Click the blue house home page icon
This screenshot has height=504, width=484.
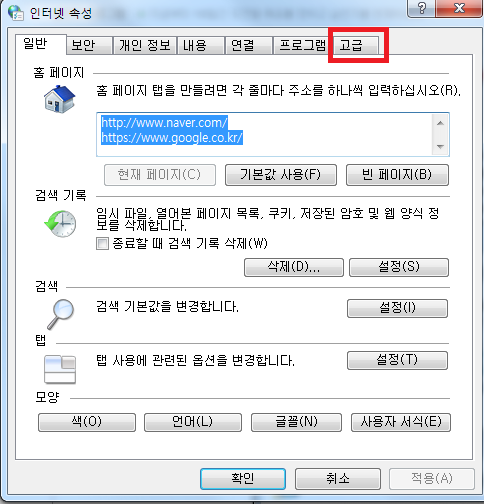click(59, 99)
